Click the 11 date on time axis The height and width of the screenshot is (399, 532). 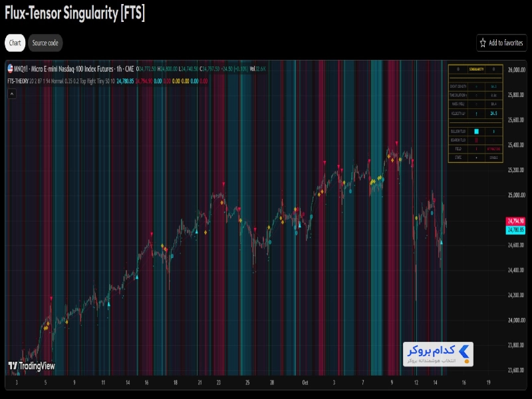pos(103,383)
